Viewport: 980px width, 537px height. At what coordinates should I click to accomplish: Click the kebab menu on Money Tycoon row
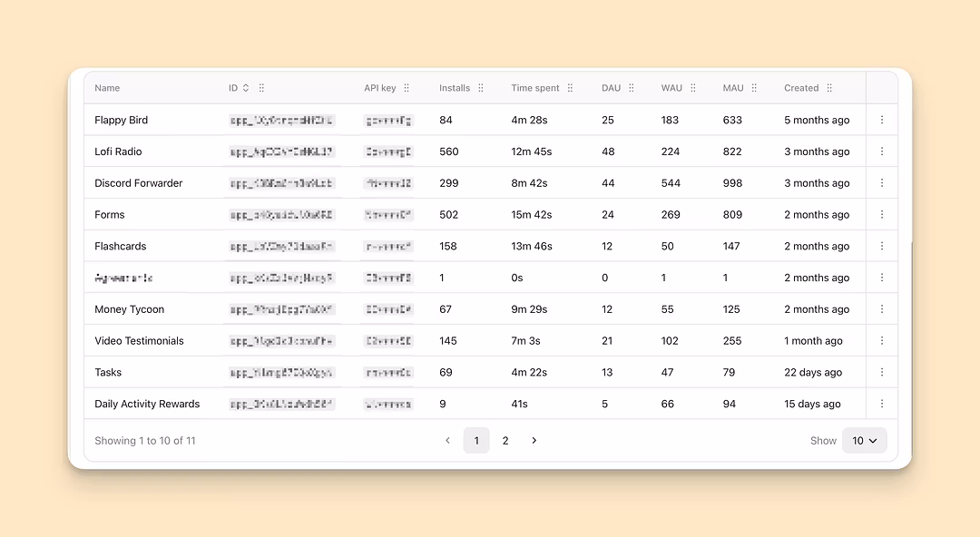[881, 309]
